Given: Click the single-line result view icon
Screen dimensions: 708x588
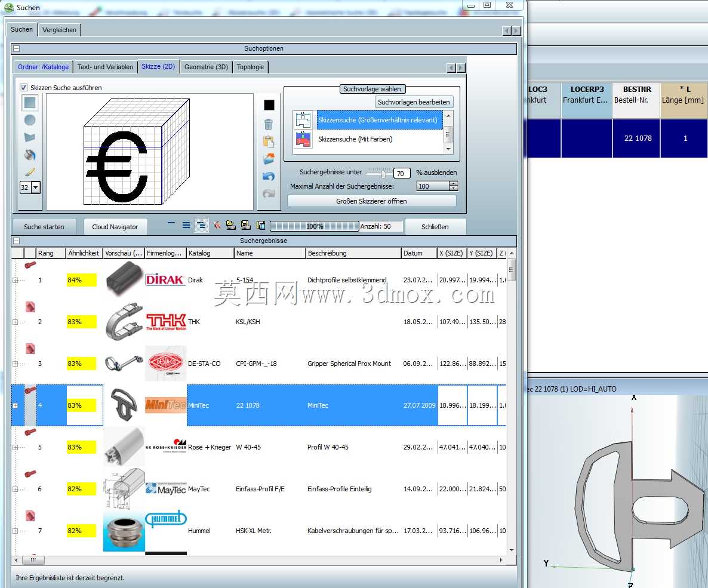Looking at the screenshot, I should click(171, 223).
